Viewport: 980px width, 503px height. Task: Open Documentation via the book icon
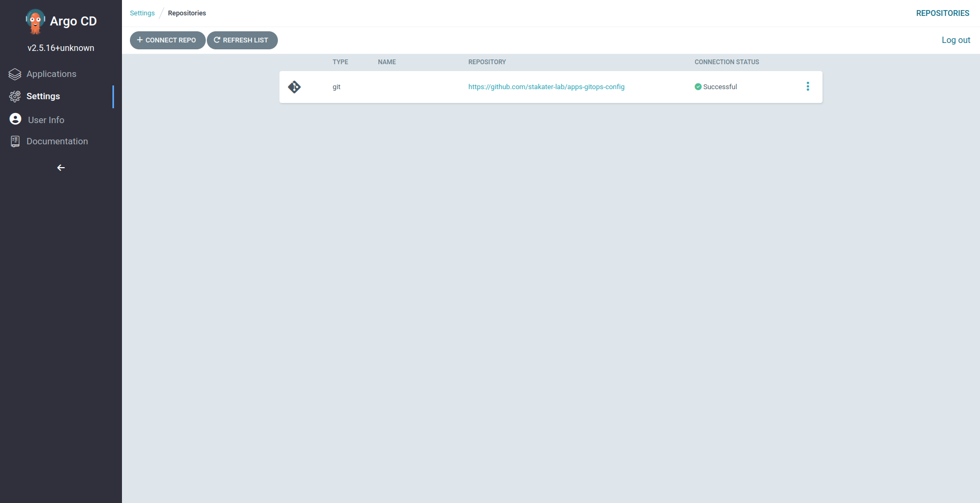pyautogui.click(x=14, y=141)
